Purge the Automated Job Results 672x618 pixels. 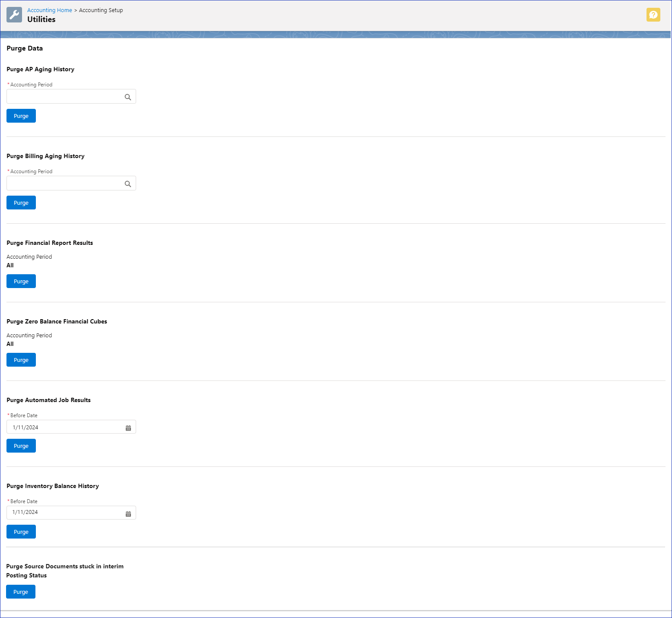point(21,445)
